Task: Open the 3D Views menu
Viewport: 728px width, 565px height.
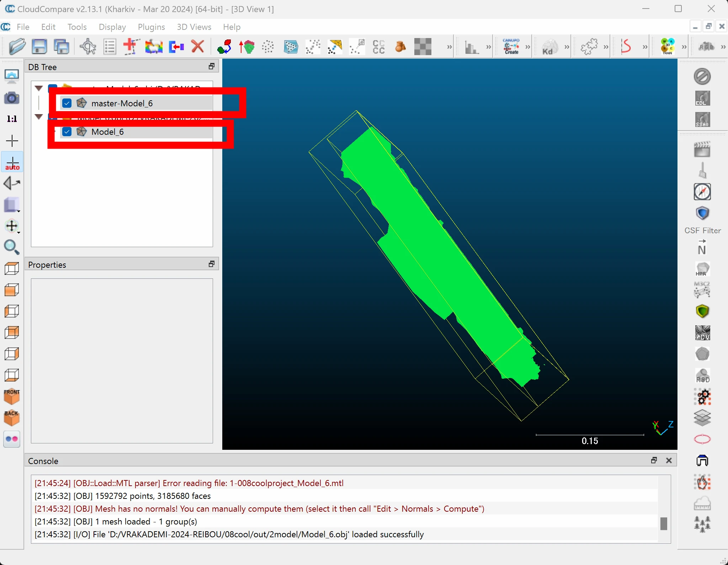Action: coord(194,27)
